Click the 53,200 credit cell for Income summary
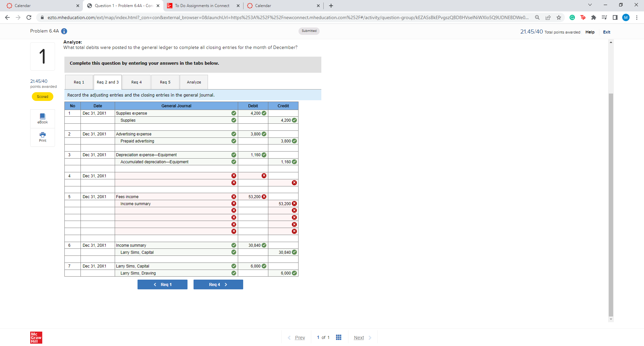The width and height of the screenshot is (644, 346). (x=283, y=204)
